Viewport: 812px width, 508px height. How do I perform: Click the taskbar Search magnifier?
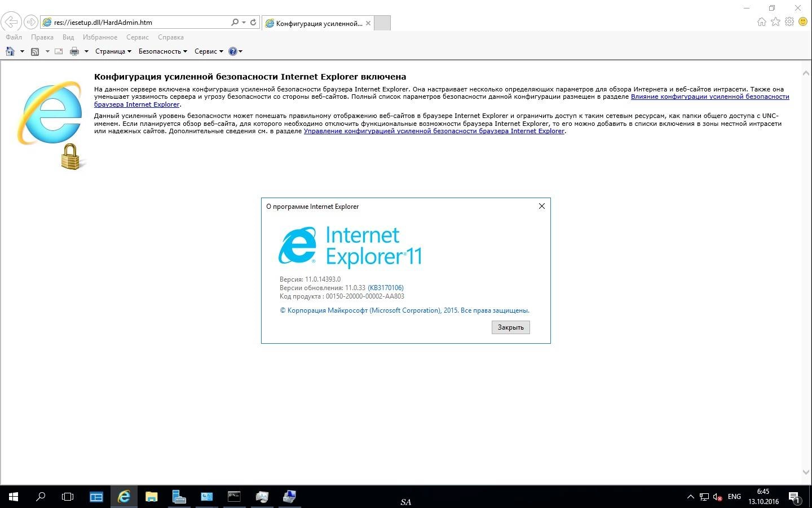click(41, 497)
